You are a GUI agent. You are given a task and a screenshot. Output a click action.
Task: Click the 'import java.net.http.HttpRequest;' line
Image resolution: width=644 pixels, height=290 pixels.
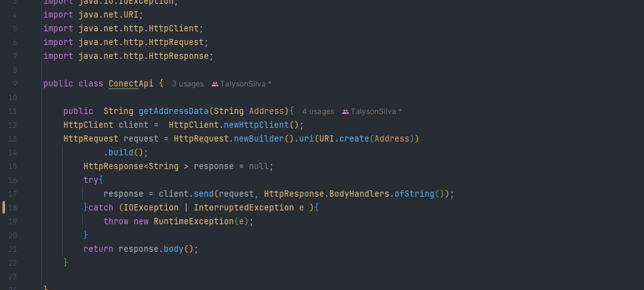pos(125,42)
